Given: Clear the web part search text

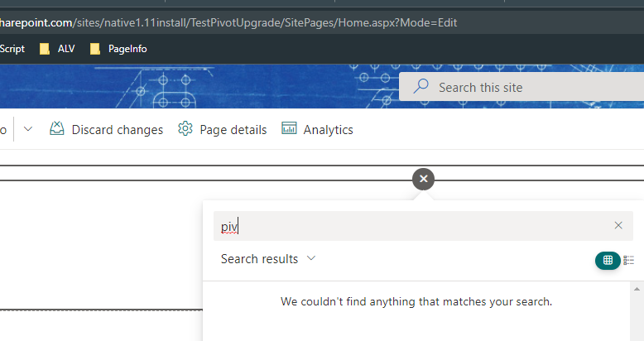Looking at the screenshot, I should (618, 225).
